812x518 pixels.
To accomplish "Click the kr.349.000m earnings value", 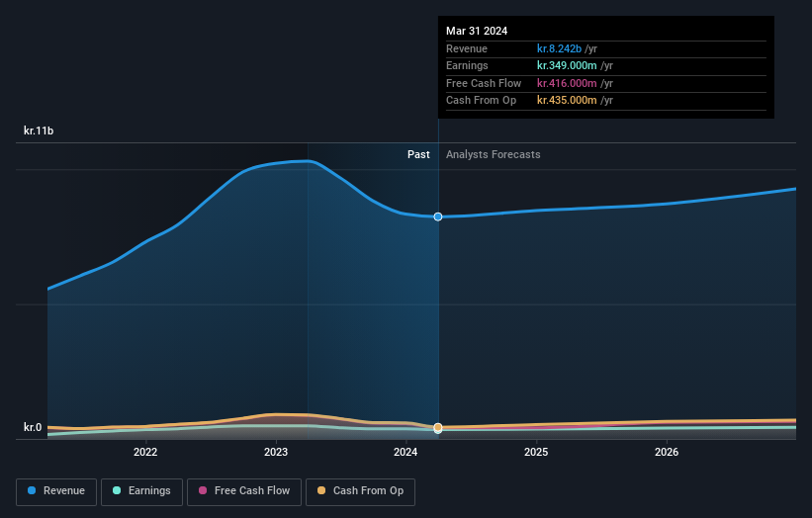I will click(x=567, y=65).
